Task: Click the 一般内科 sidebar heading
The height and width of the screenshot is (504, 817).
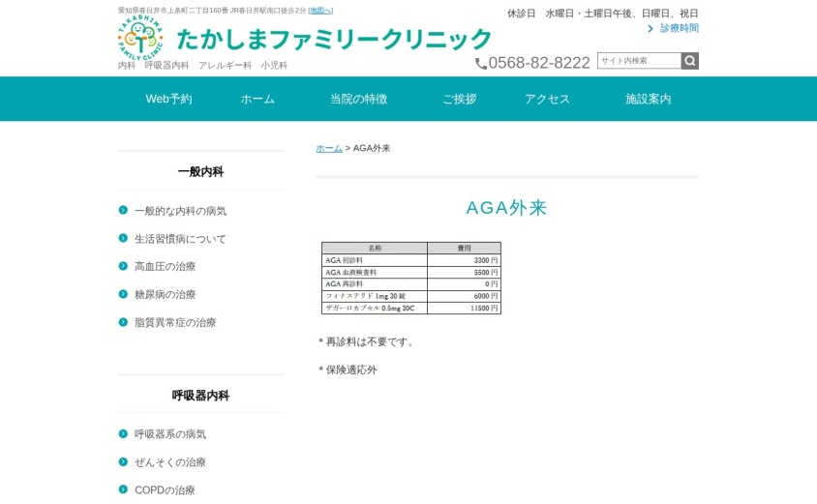Action: 201,172
